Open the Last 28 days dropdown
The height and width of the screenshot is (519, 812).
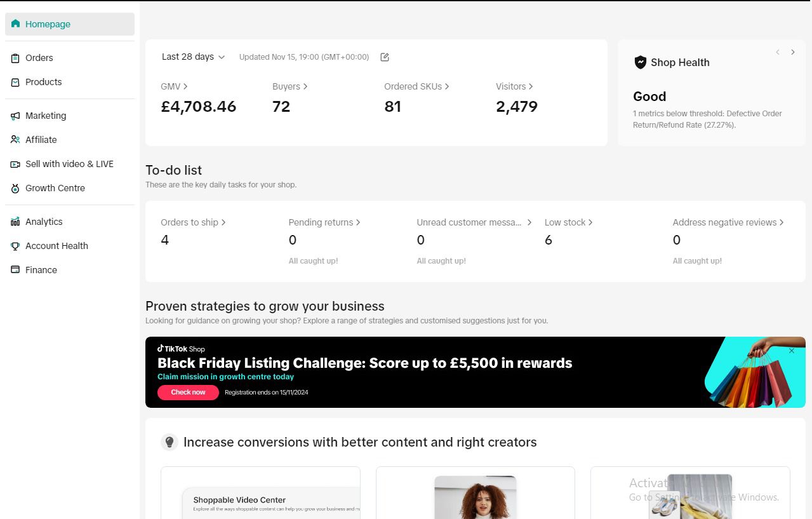[x=193, y=57]
